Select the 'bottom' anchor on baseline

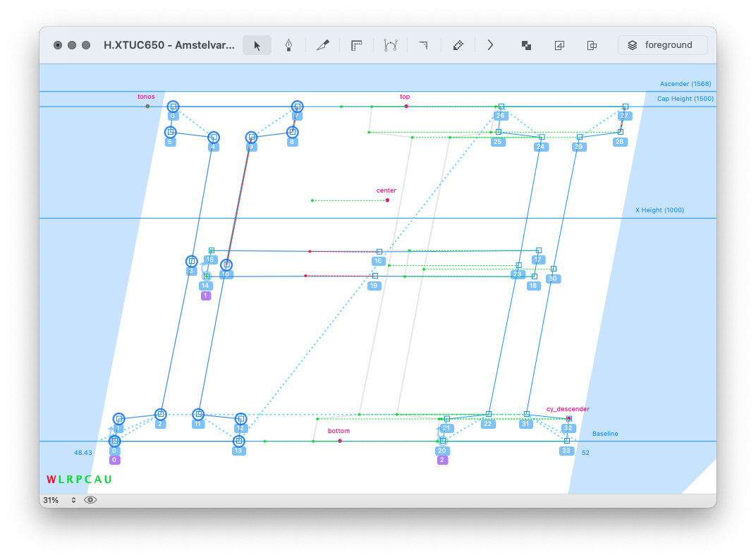(x=340, y=441)
